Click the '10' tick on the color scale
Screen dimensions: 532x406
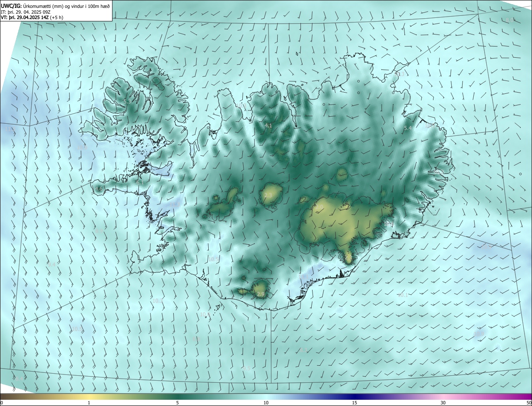266,403
